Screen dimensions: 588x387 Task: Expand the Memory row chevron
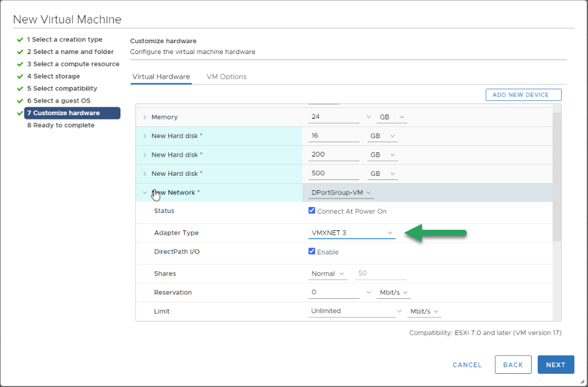click(144, 117)
